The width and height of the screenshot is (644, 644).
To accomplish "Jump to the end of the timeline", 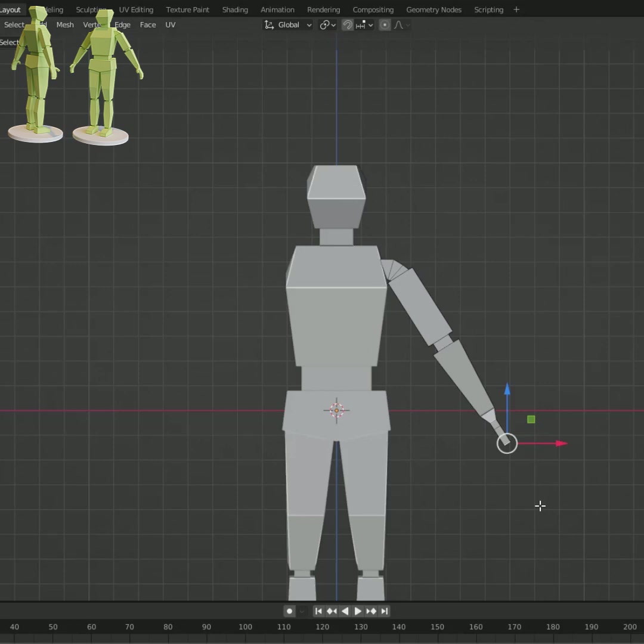I will click(x=384, y=611).
